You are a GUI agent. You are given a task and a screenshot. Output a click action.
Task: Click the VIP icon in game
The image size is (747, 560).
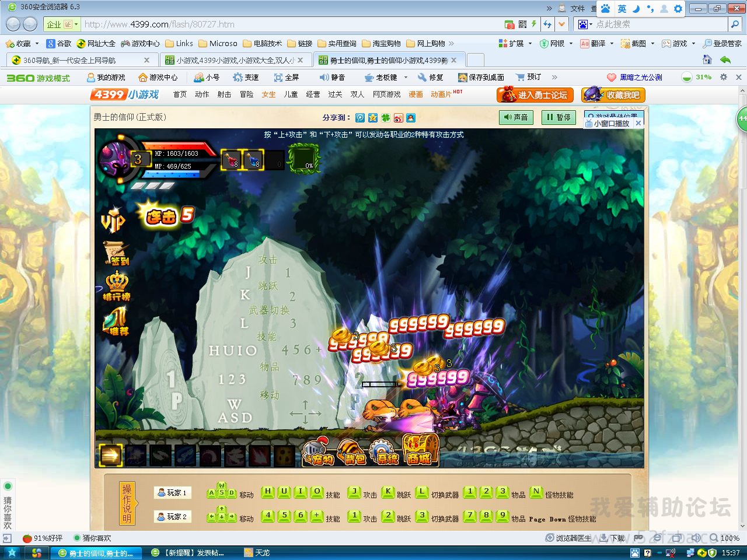[113, 219]
